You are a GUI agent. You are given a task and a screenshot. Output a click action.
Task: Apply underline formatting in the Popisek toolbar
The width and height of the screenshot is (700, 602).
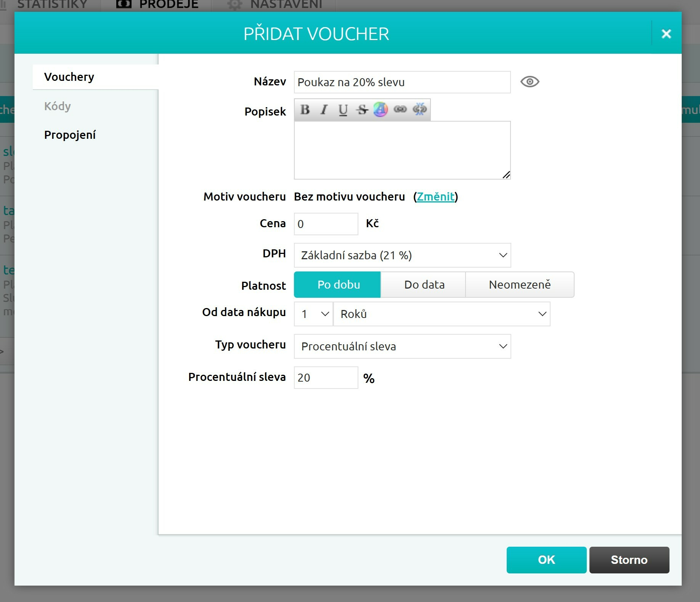click(343, 110)
